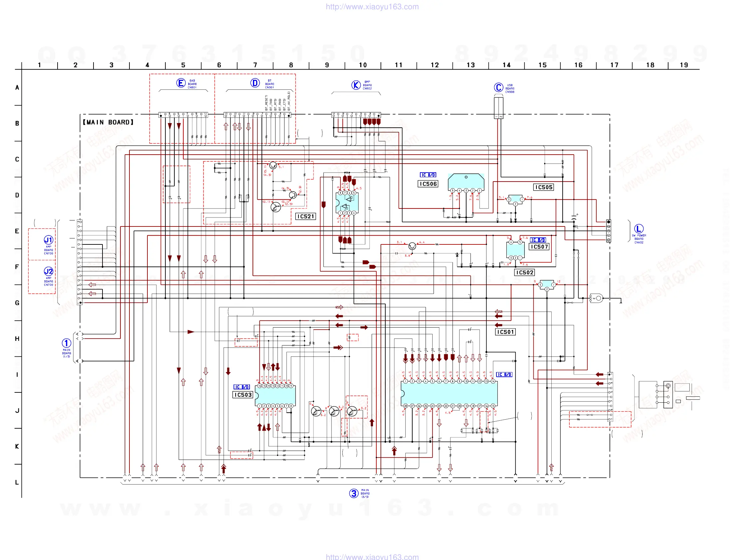This screenshot has width=745, height=560.
Task: Open the xiaoyu163.com link at page bottom
Action: click(372, 557)
